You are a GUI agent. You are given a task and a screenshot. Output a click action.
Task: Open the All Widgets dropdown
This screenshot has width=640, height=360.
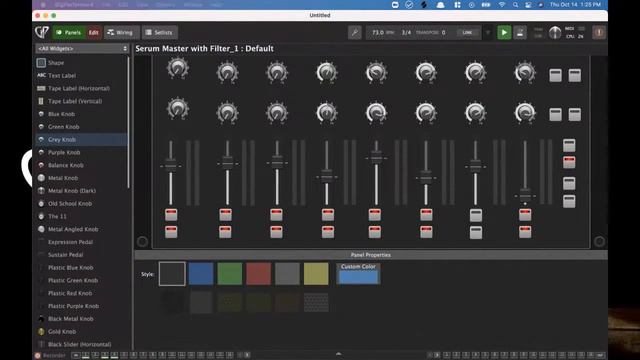click(82, 49)
